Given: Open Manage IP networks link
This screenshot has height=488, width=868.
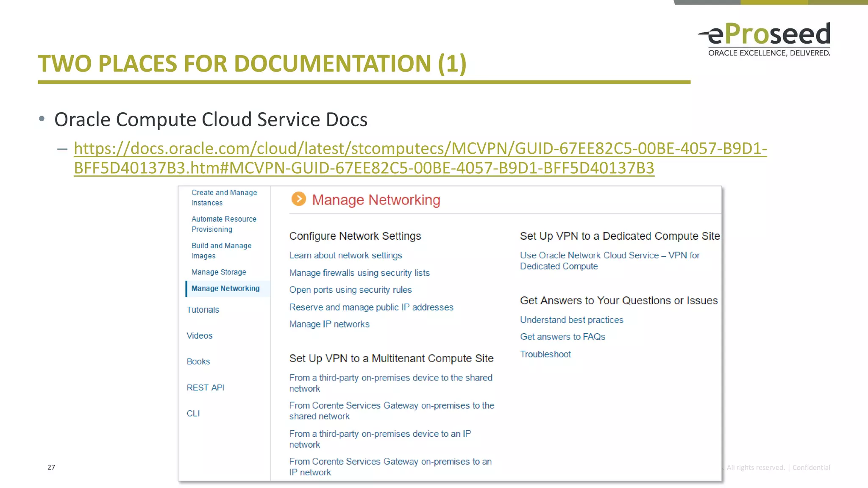Looking at the screenshot, I should pyautogui.click(x=329, y=324).
